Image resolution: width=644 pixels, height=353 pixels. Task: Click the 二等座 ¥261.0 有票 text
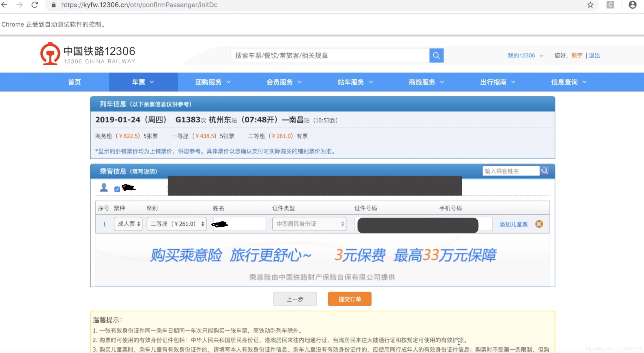tap(278, 136)
